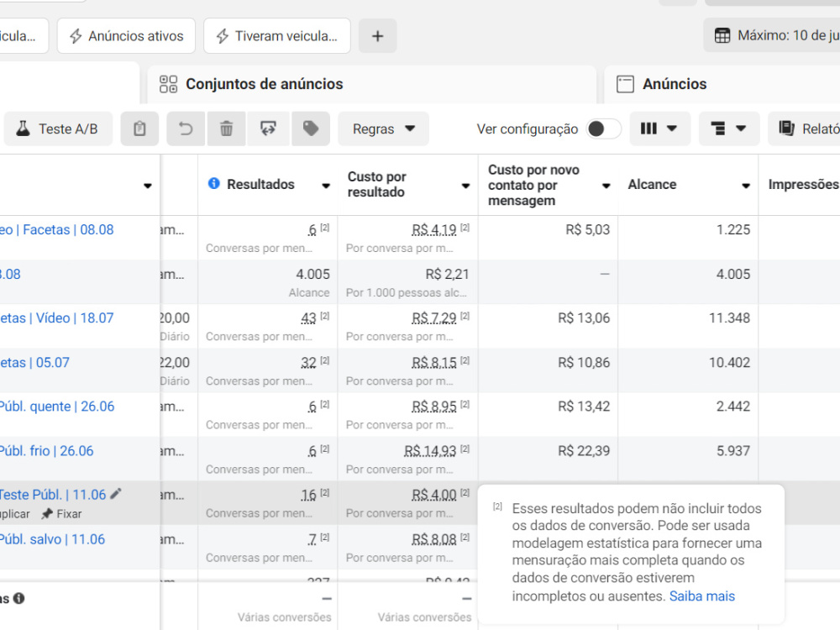Toggle the Ver configuração switch
The image size is (840, 630).
(604, 129)
